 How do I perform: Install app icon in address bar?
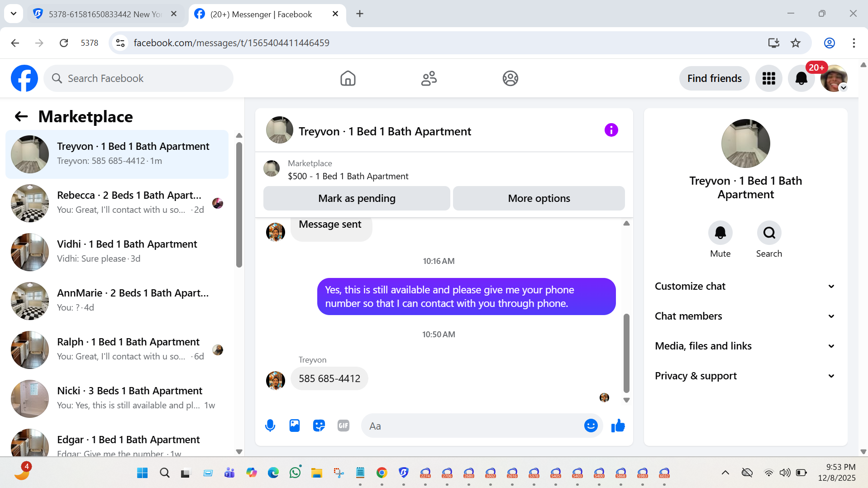pos(773,43)
